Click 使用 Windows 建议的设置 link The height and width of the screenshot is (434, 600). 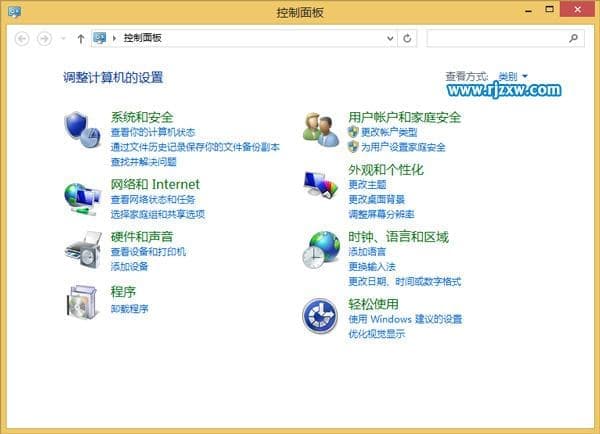[x=405, y=319]
